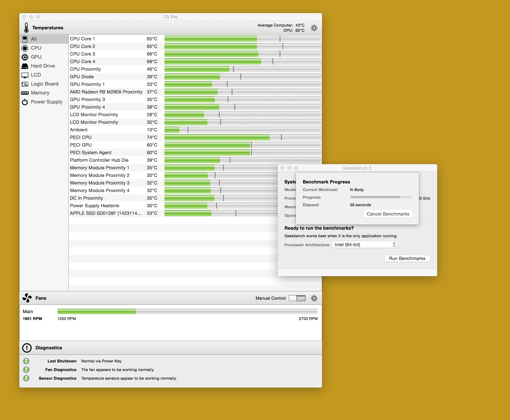Select the Logic Board label in the sidebar
This screenshot has width=510, height=420.
pyautogui.click(x=44, y=84)
